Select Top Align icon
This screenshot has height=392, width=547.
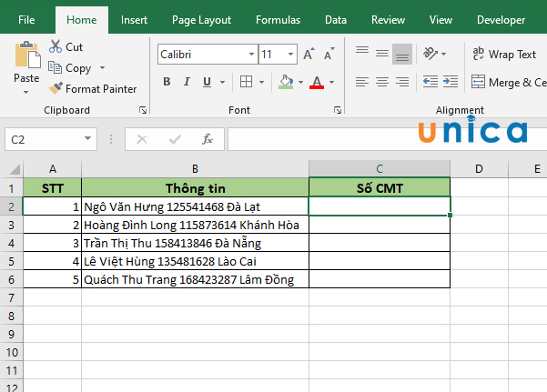[x=362, y=50]
